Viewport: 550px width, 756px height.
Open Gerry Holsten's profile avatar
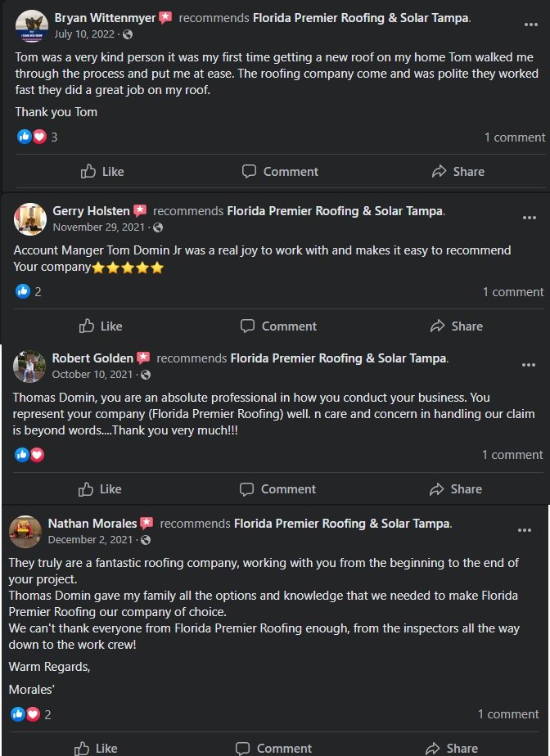tap(30, 219)
